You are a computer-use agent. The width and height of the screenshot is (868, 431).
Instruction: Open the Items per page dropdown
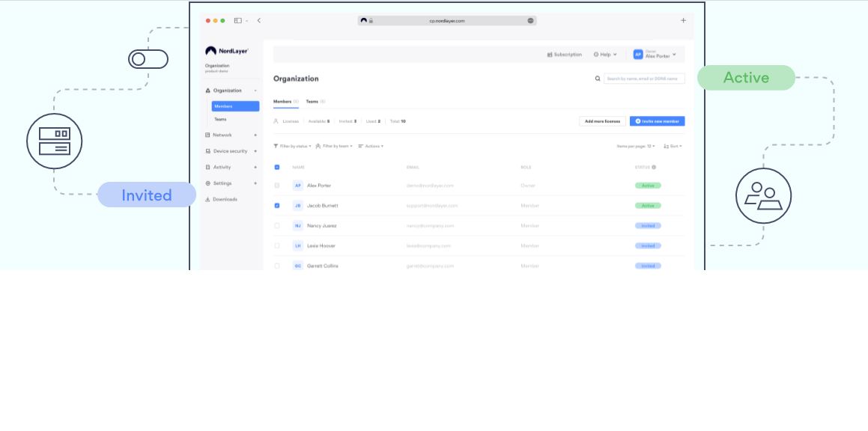pos(635,146)
